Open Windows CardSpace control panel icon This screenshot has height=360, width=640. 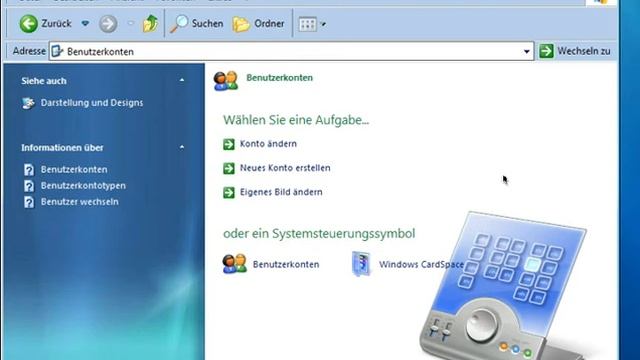coord(361,264)
